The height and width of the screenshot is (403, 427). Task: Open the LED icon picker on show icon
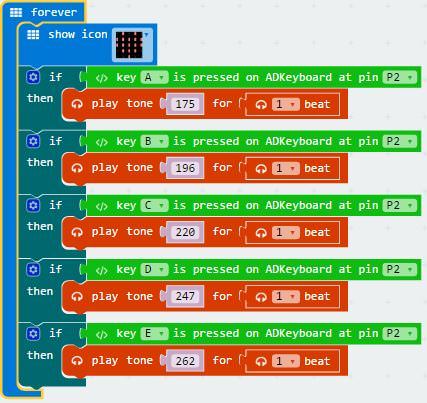point(132,45)
